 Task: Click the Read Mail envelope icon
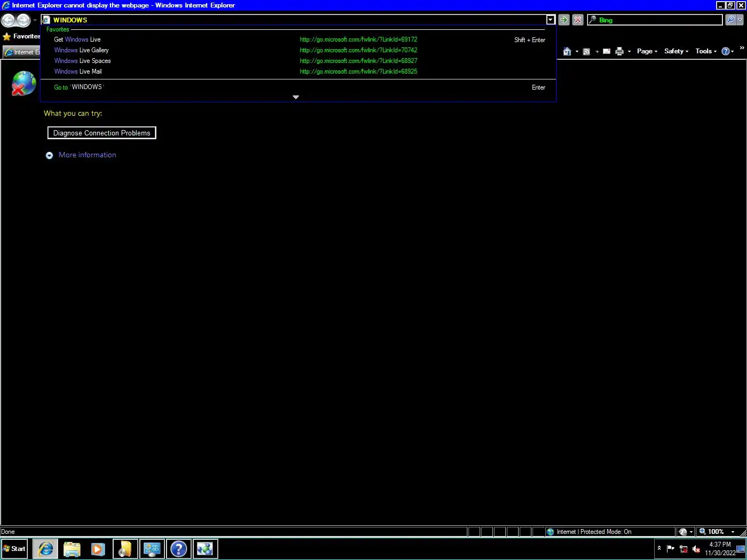pos(607,51)
